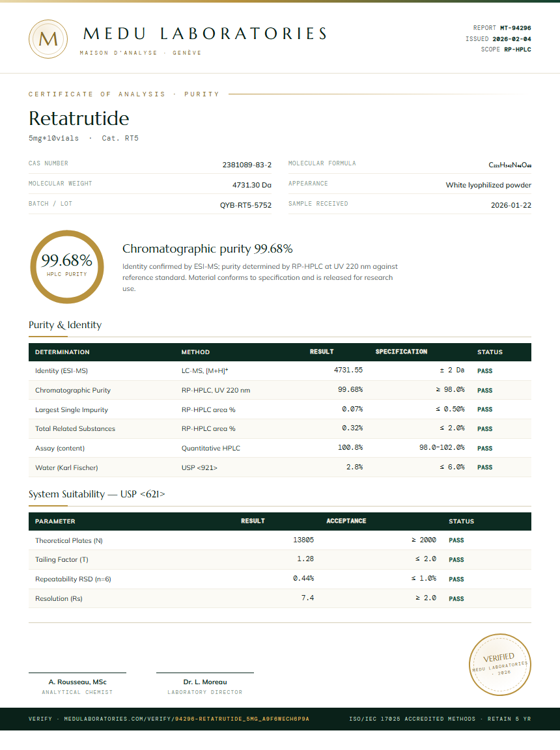The width and height of the screenshot is (560, 750).
Task: Click batch lot QYB-RT5-5752
Action: click(x=245, y=204)
